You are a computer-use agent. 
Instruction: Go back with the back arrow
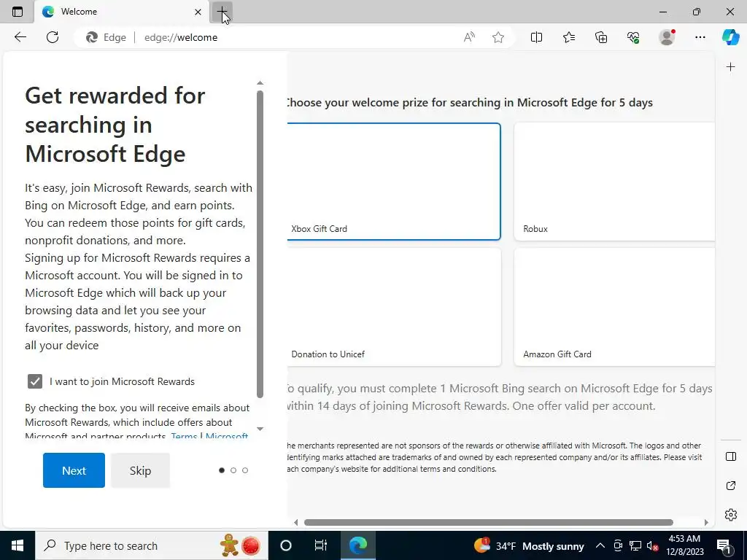[20, 37]
